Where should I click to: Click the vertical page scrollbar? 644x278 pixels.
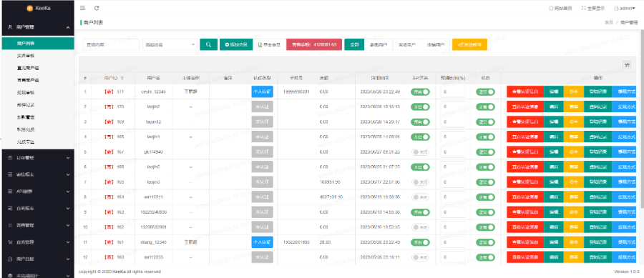pyautogui.click(x=642, y=119)
